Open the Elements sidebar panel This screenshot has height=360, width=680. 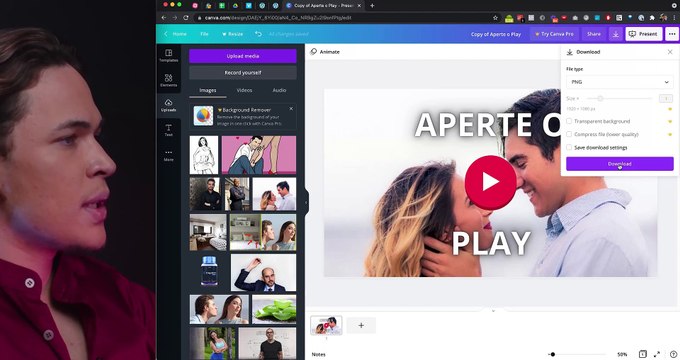coord(169,80)
